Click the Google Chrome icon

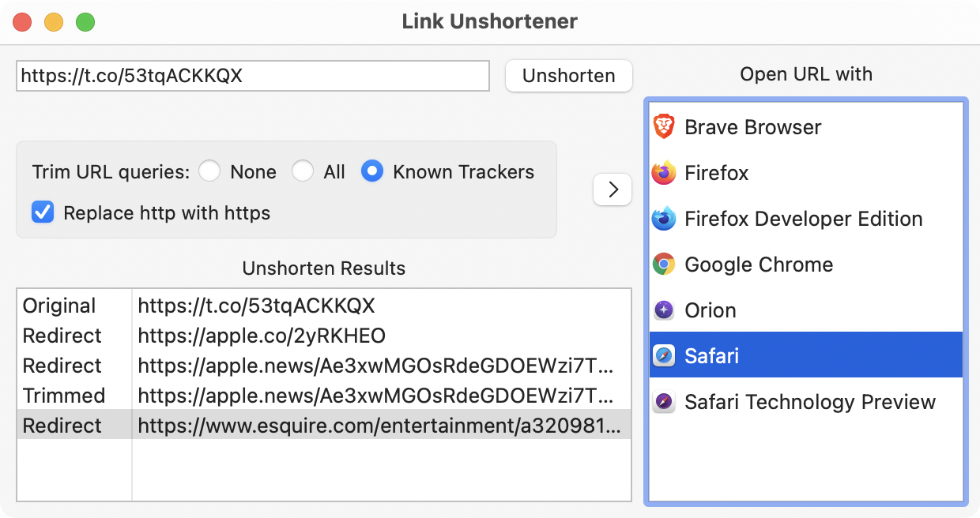tap(664, 265)
